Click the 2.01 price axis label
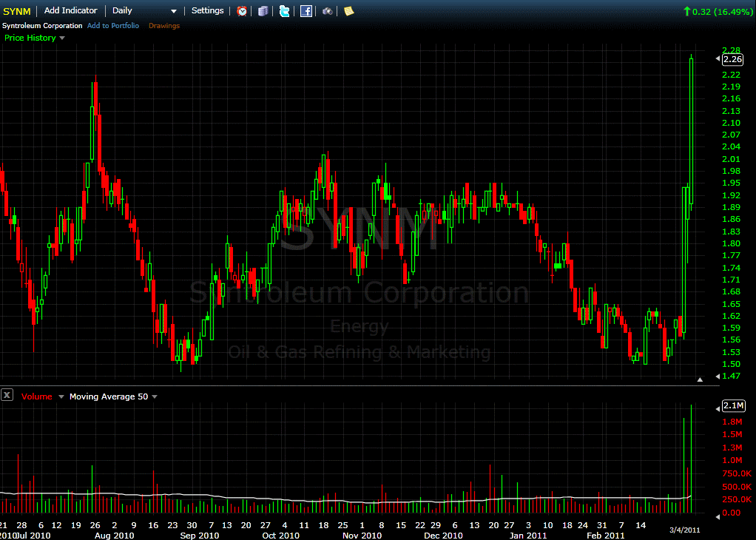Viewport: 756px width, 540px height. click(731, 159)
